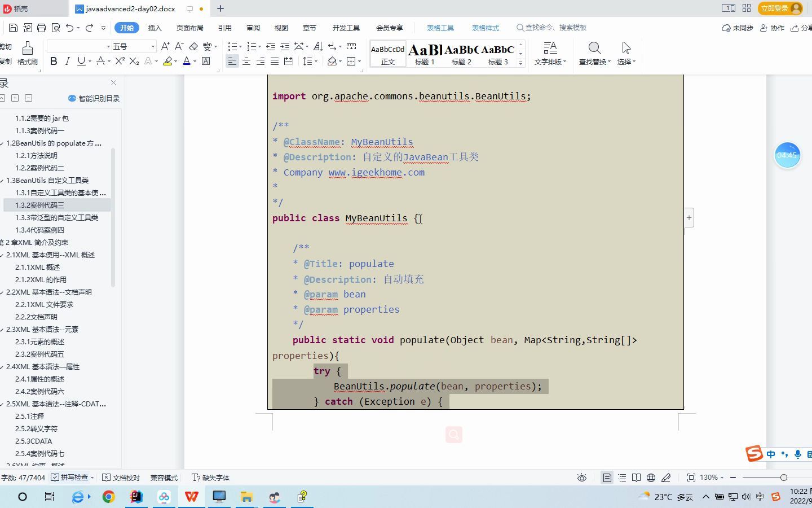Collapse 2.3XML 基本语法--元素 outline node
The width and height of the screenshot is (812, 508).
point(2,330)
